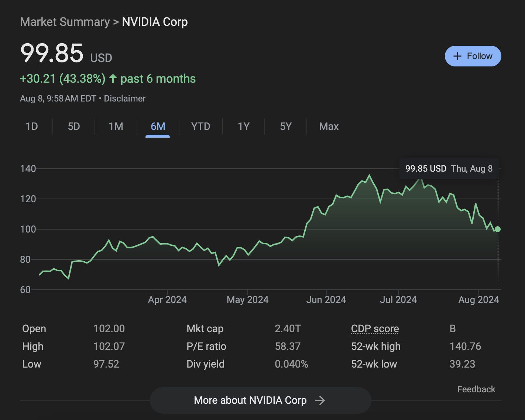Click the May 2024 axis label
The height and width of the screenshot is (420, 525).
[x=247, y=300]
